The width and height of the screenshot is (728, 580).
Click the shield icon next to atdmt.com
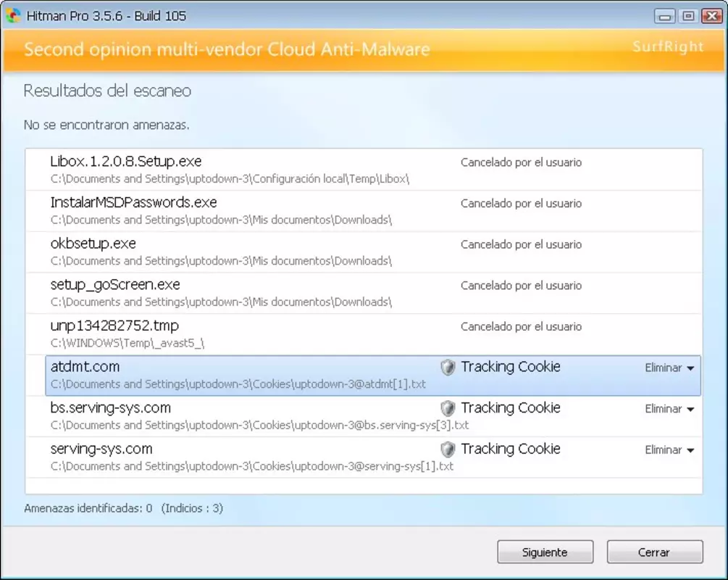[448, 367]
